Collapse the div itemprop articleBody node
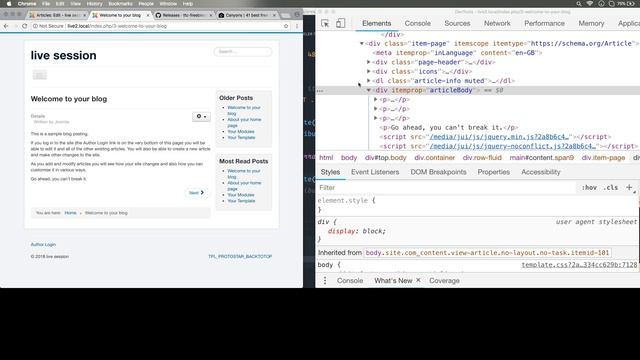This screenshot has height=360, width=640. (369, 90)
